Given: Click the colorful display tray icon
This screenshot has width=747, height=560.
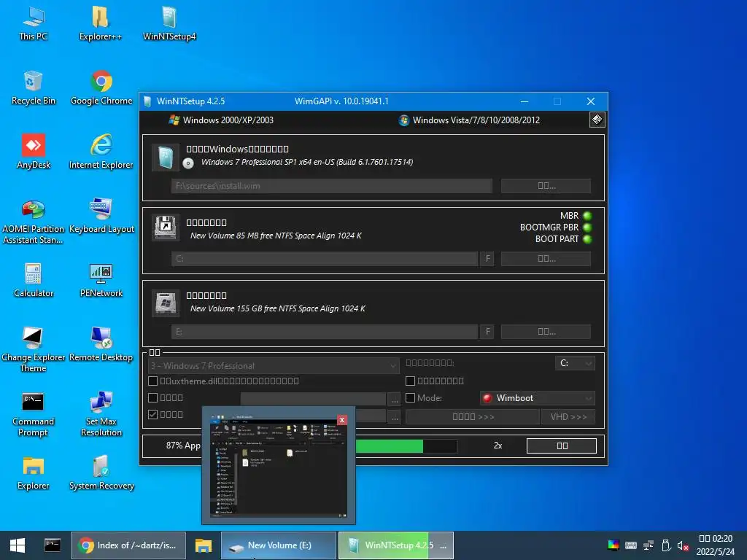Looking at the screenshot, I should tap(613, 545).
